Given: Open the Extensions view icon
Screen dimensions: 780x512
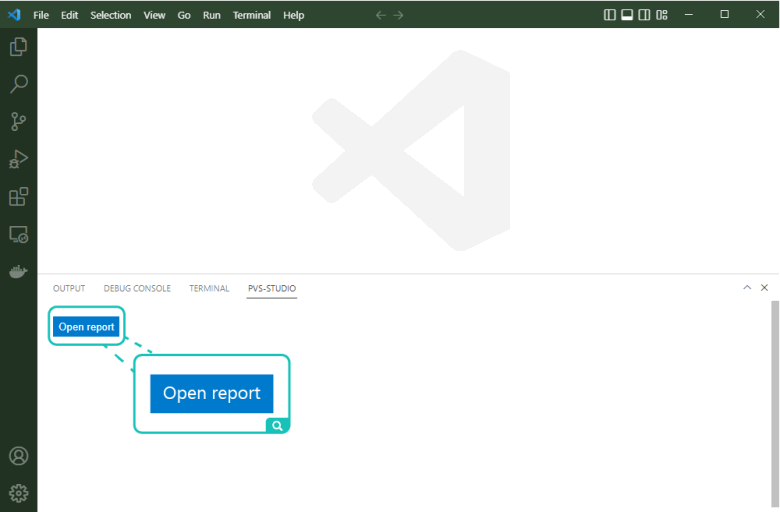Looking at the screenshot, I should pos(18,197).
